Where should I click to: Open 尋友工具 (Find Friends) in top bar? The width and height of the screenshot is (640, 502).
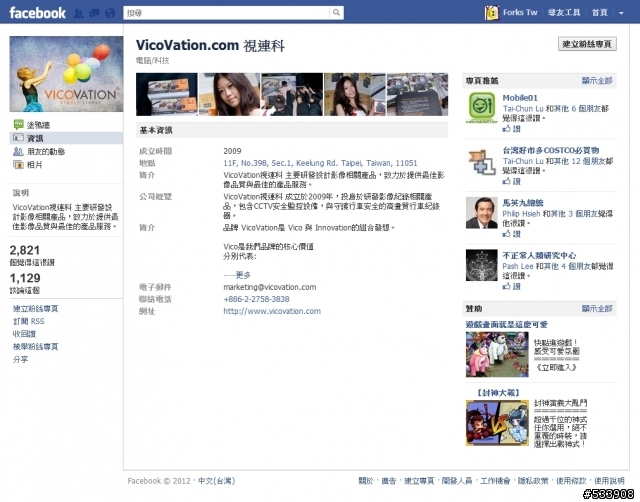point(564,13)
